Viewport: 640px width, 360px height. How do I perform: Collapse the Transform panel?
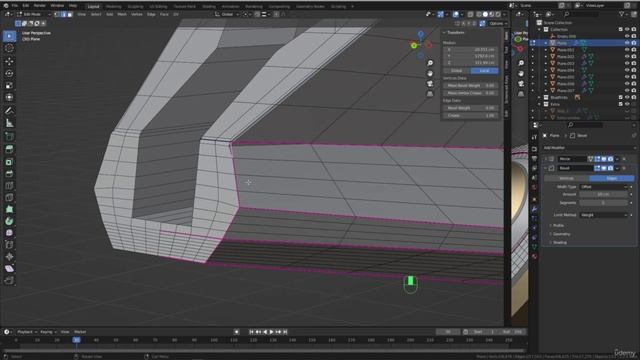click(453, 33)
